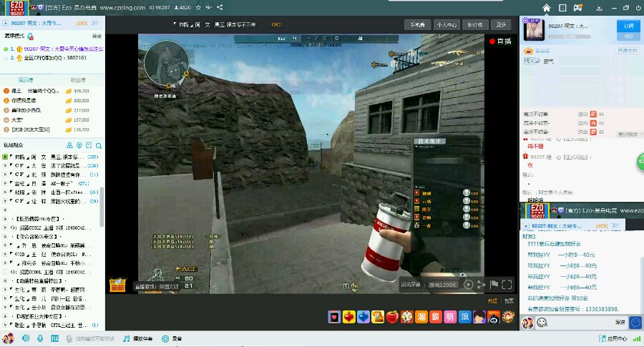Viewport: 644px width, 347px height.
Task: Share the channel via title bar share icon
Action: [x=220, y=7]
